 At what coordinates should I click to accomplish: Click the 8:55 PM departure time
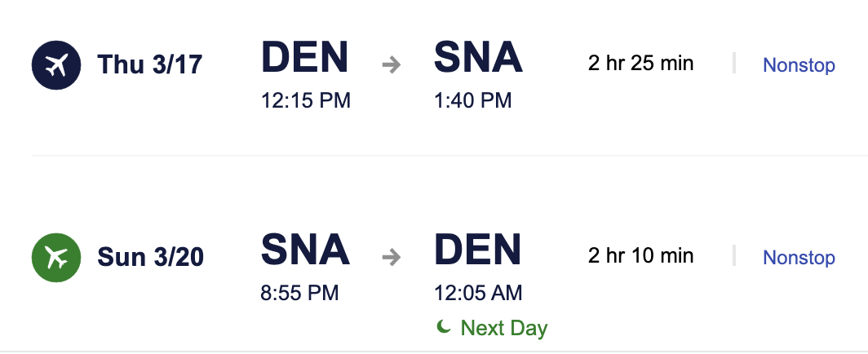[299, 293]
